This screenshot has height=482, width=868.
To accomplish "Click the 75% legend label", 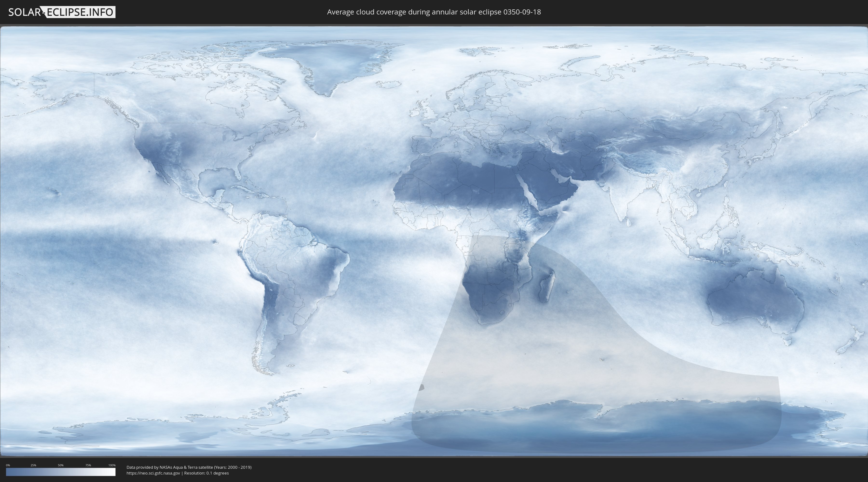I will click(88, 465).
